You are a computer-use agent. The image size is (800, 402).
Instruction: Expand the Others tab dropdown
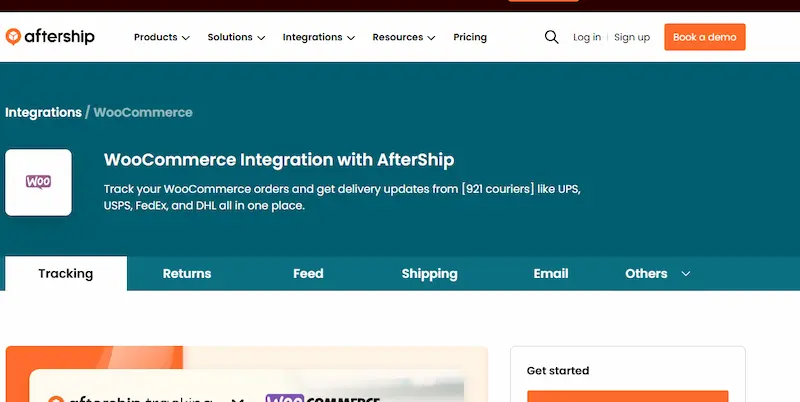[x=657, y=273]
